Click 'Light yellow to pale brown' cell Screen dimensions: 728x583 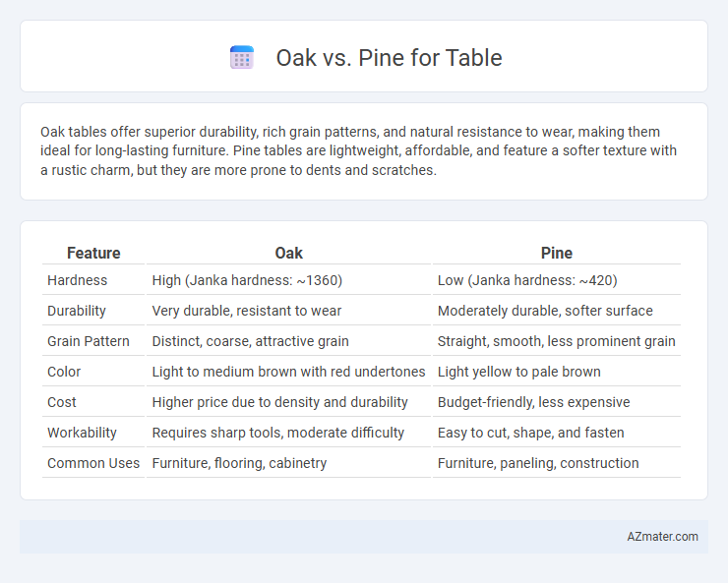pyautogui.click(x=519, y=372)
